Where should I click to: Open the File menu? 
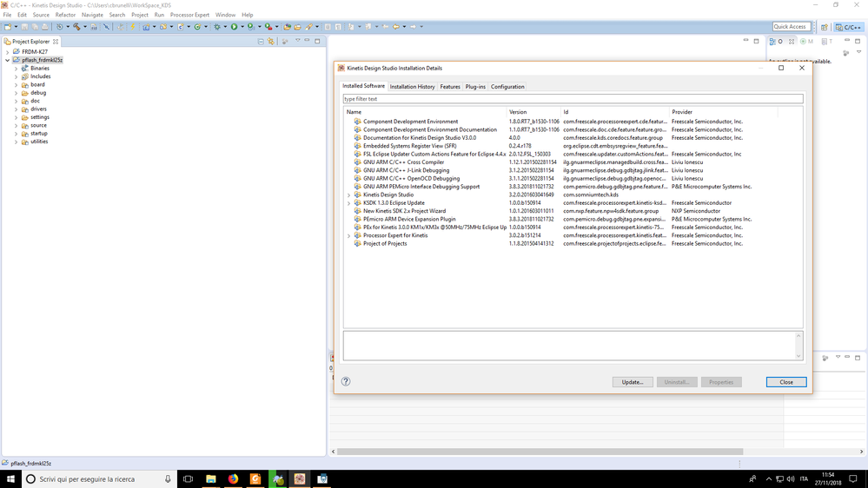point(7,15)
